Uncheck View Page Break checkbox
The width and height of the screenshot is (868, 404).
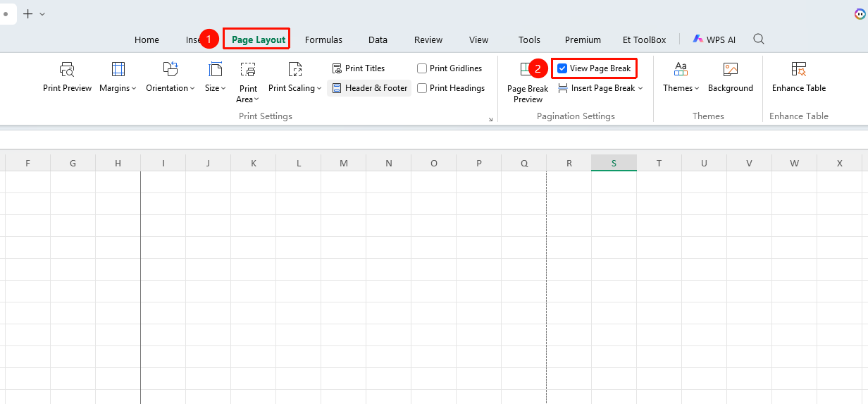(x=562, y=68)
